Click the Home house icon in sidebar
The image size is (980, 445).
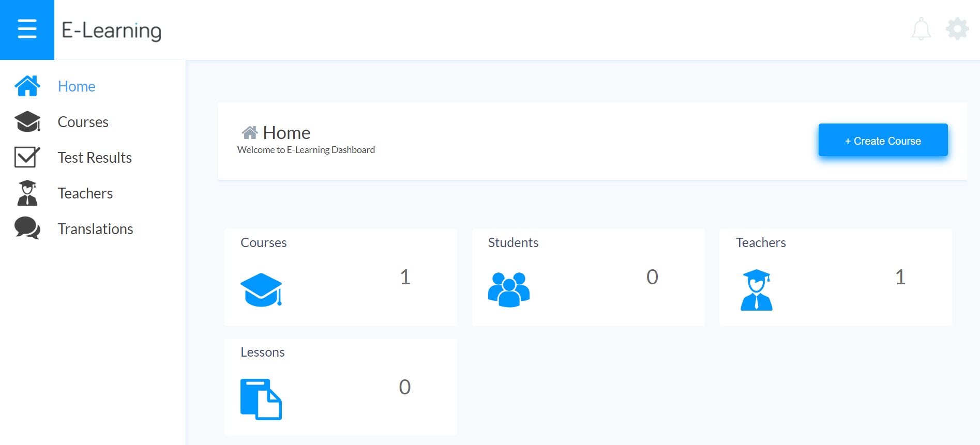27,86
